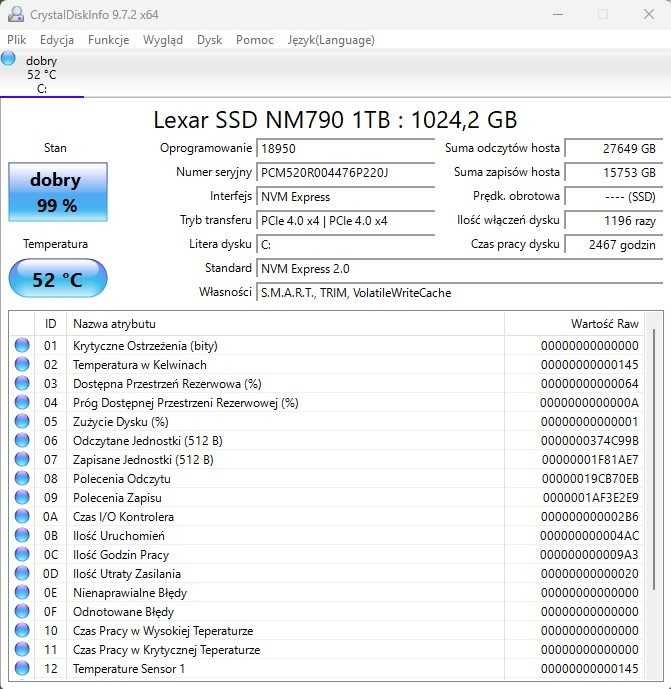The image size is (671, 689).
Task: Click status orb for attribute 09 Polecenia Zapisu
Action: (x=22, y=497)
